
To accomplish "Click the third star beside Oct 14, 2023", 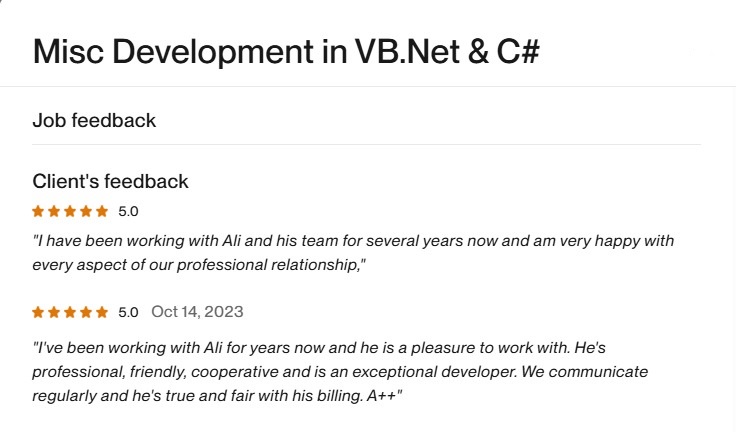I will click(70, 312).
